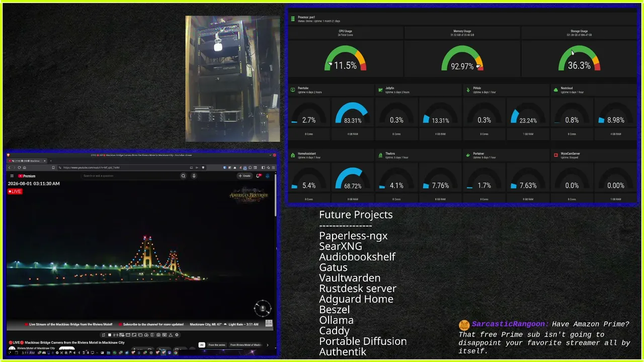Select the 'From the series' chip
Screen dimensions: 644x362
pyautogui.click(x=217, y=345)
